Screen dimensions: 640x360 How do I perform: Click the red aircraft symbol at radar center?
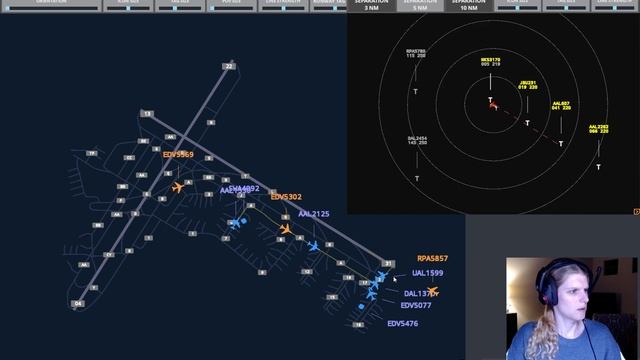click(494, 106)
